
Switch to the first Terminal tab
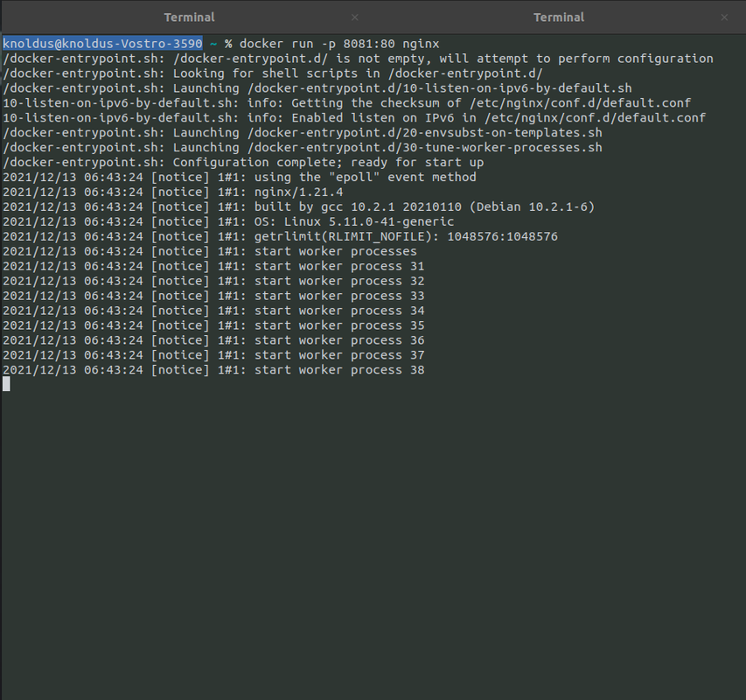[189, 17]
